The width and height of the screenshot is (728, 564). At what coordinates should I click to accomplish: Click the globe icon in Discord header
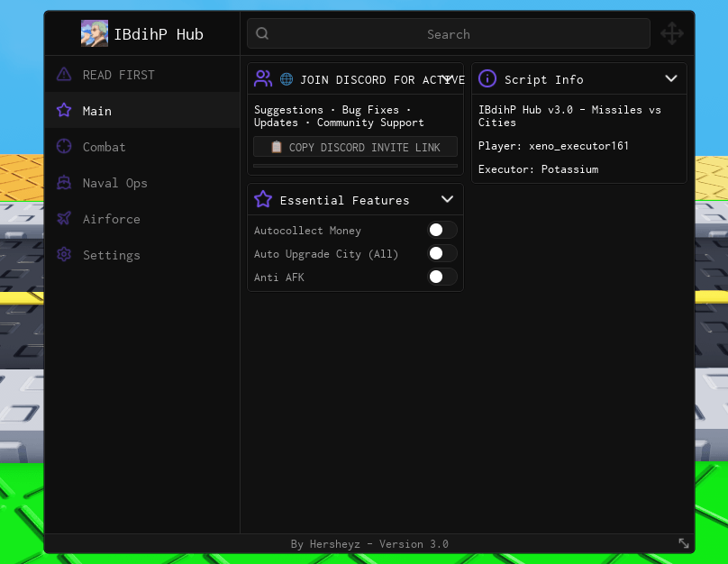287,79
